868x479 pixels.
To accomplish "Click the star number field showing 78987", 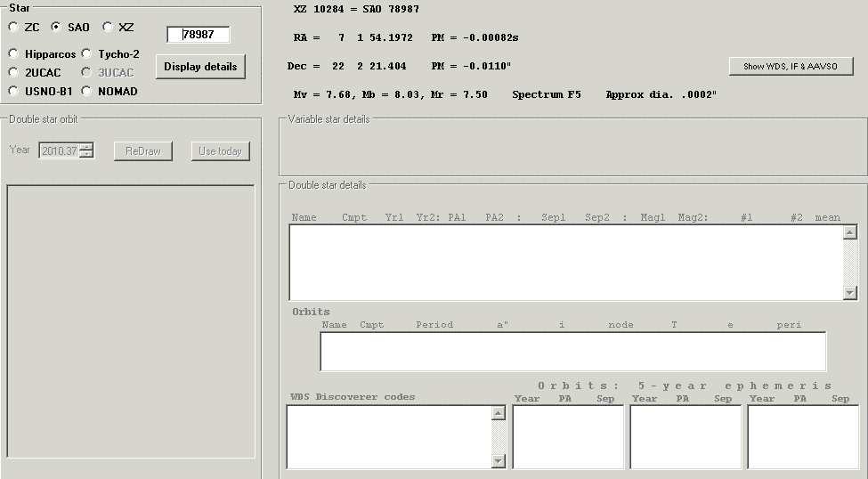I will [x=199, y=35].
